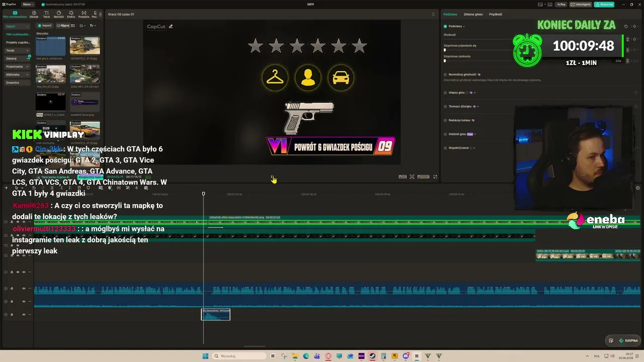Switch to the Efekty tab
This screenshot has width=644, height=362.
[71, 15]
